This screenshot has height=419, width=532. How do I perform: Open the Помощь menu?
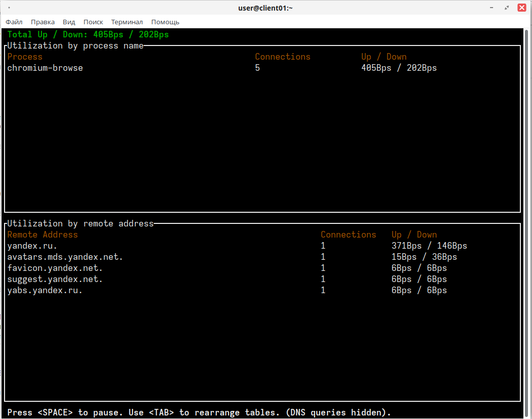click(x=165, y=22)
